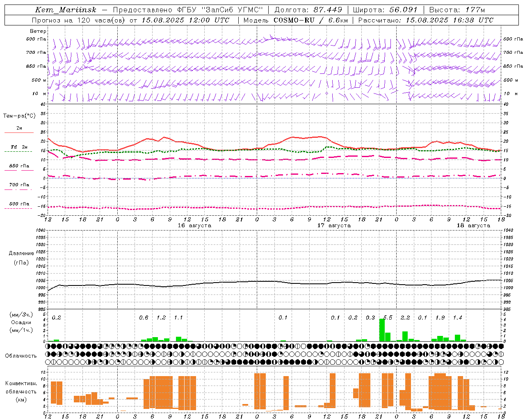The width and height of the screenshot is (525, 420).
Task: Click the model name COSMO-RU / 6.6км
Action: (x=311, y=20)
